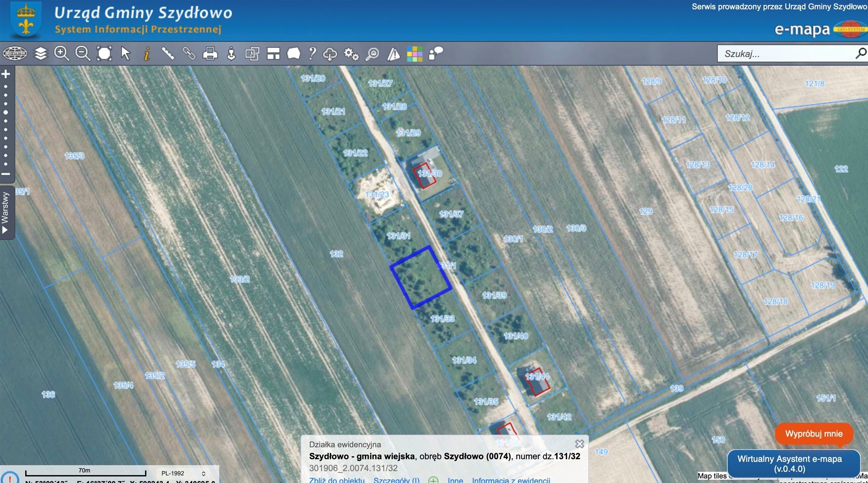Activate the orange info identify tool
The width and height of the screenshot is (868, 483).
[x=147, y=54]
